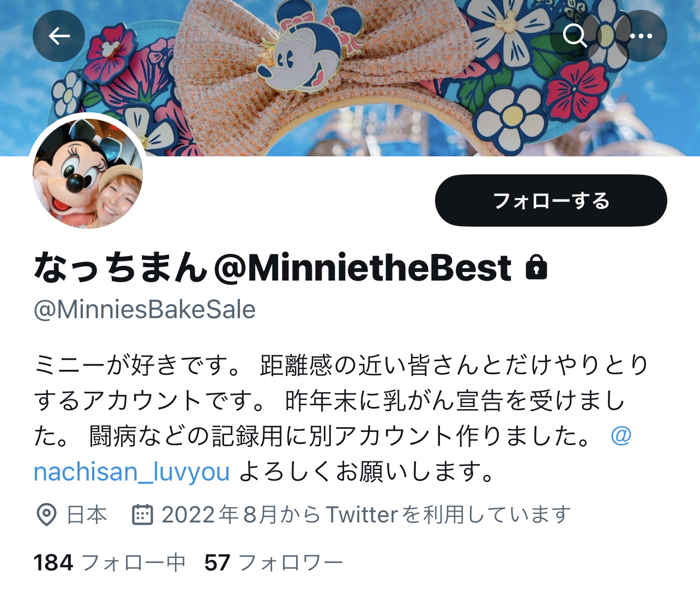Image resolution: width=700 pixels, height=590 pixels.
Task: Click the フォローする follow button
Action: [x=551, y=200]
